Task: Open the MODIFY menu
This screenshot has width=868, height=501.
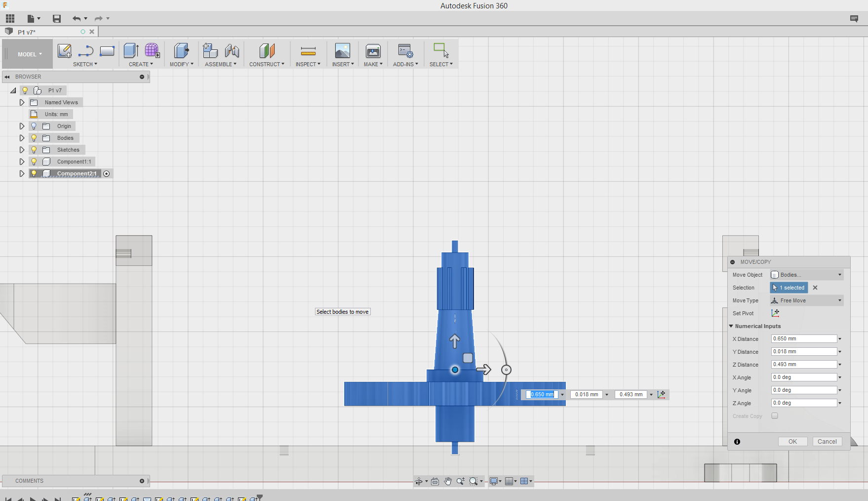Action: click(x=182, y=64)
